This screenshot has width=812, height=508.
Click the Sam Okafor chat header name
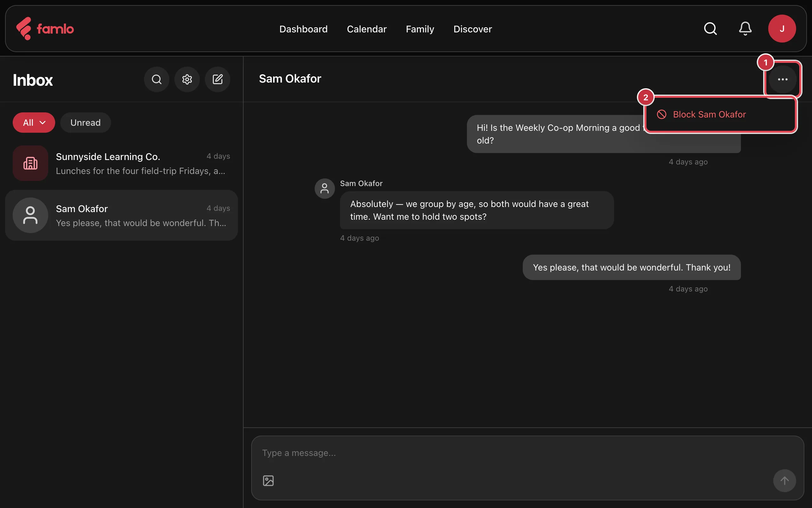tap(290, 79)
